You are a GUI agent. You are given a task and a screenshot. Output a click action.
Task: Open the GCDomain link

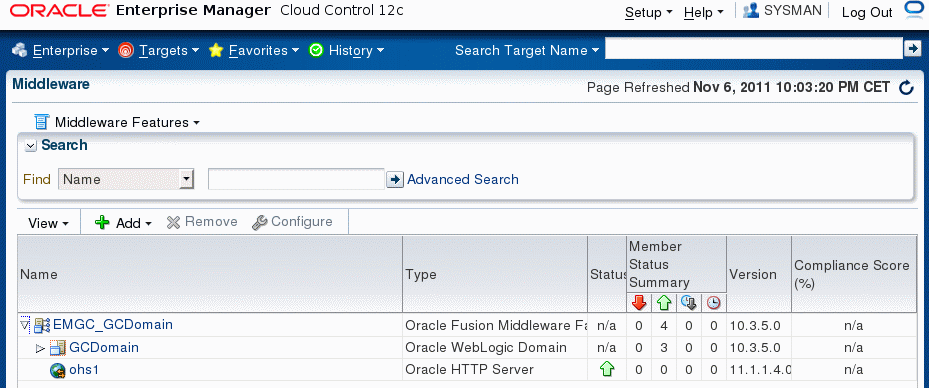[104, 348]
